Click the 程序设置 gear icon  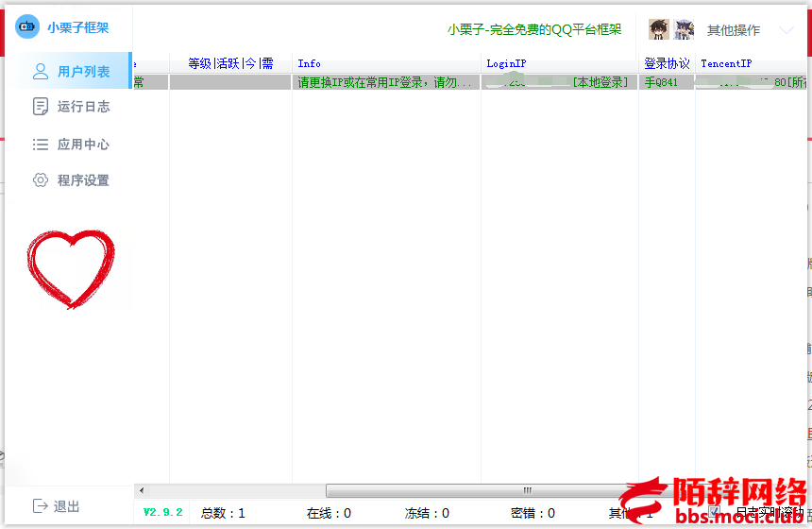point(41,179)
